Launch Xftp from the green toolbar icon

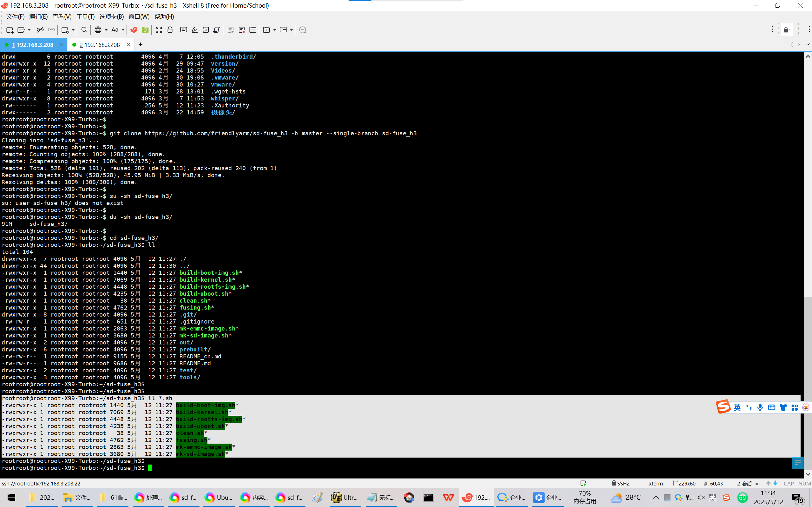(145, 30)
